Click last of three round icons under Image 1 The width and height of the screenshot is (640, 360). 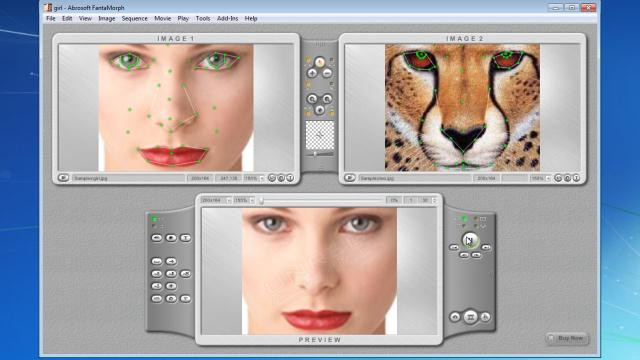click(290, 178)
